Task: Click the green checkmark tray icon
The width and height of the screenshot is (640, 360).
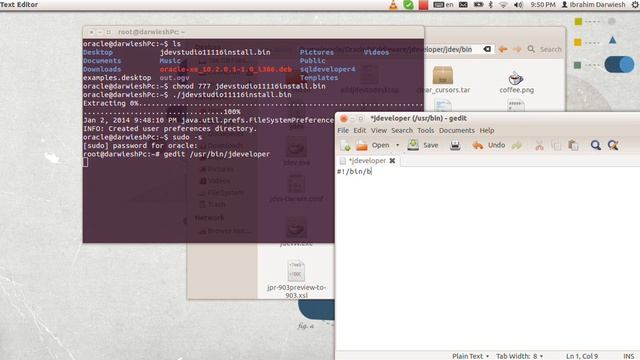Action: (408, 5)
